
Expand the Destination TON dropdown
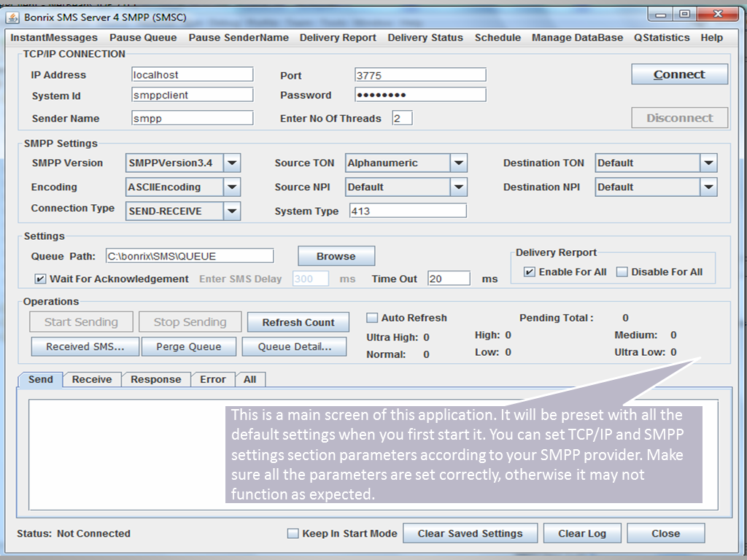[x=708, y=163]
